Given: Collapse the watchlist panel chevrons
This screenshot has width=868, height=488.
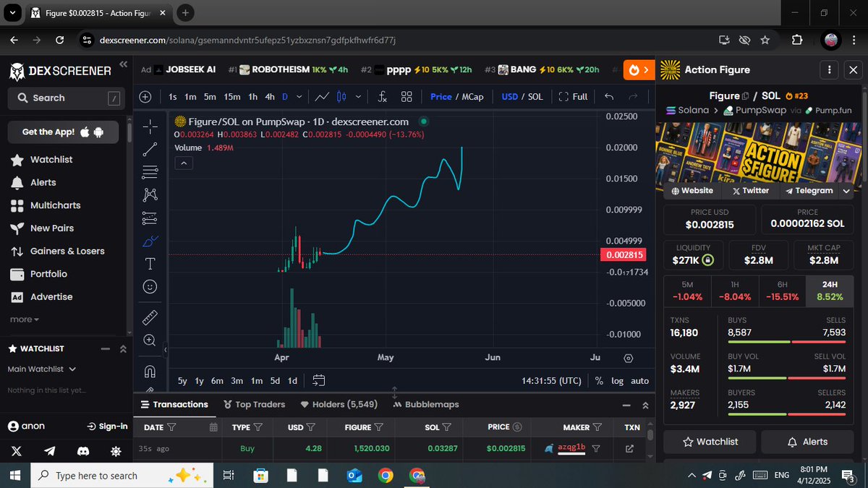Looking at the screenshot, I should pos(123,349).
